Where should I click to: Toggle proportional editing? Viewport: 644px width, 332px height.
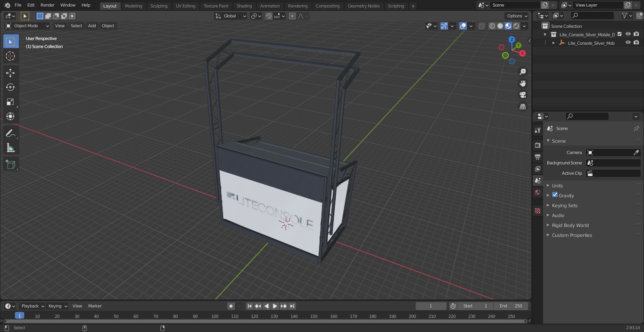292,16
